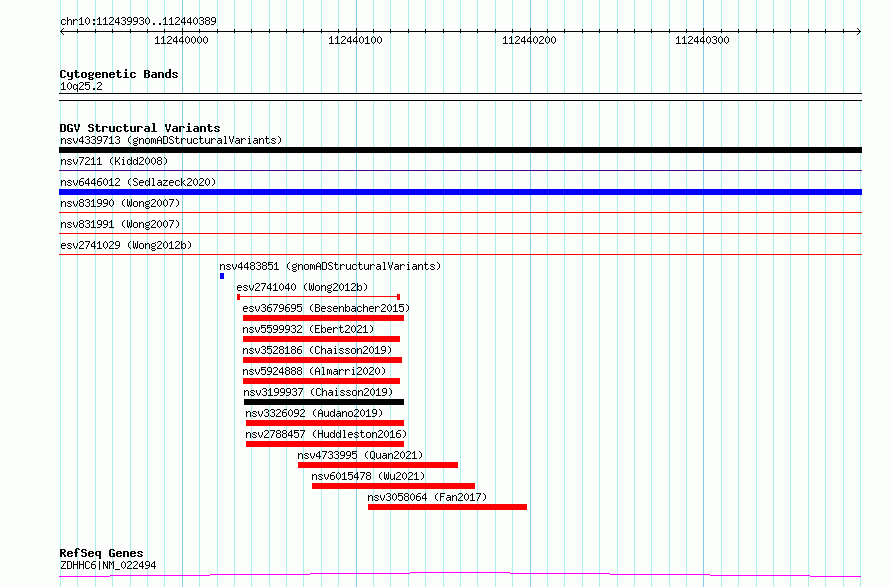Click the DGV Structural Variants track title

click(x=139, y=128)
